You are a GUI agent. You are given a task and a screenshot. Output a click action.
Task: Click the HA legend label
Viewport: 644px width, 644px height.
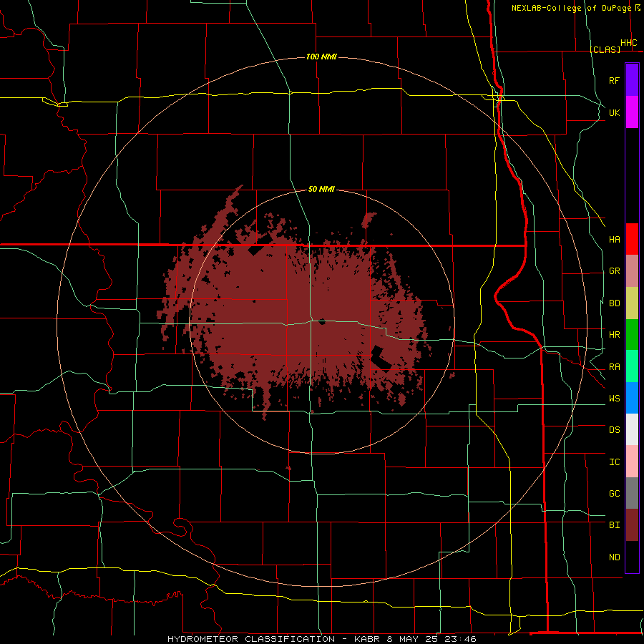(x=614, y=240)
